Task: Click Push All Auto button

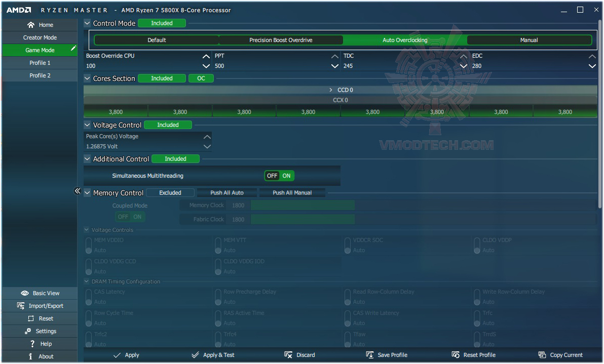Action: [x=227, y=193]
